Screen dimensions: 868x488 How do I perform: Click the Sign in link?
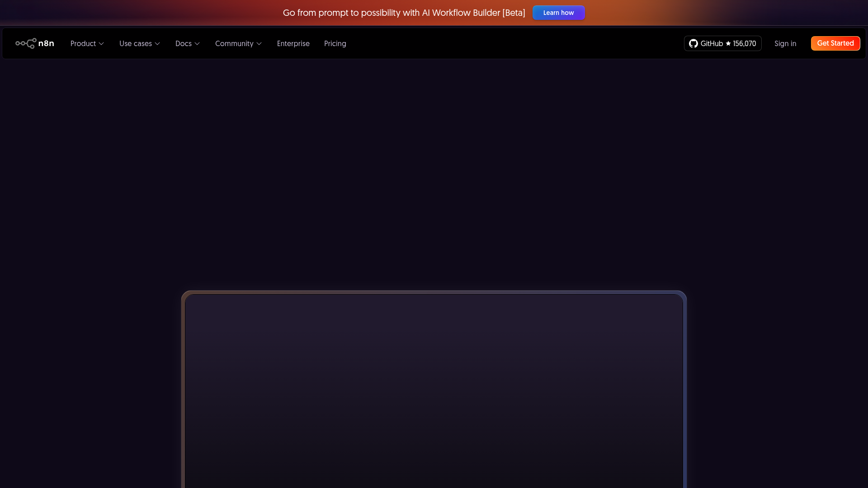coord(785,43)
